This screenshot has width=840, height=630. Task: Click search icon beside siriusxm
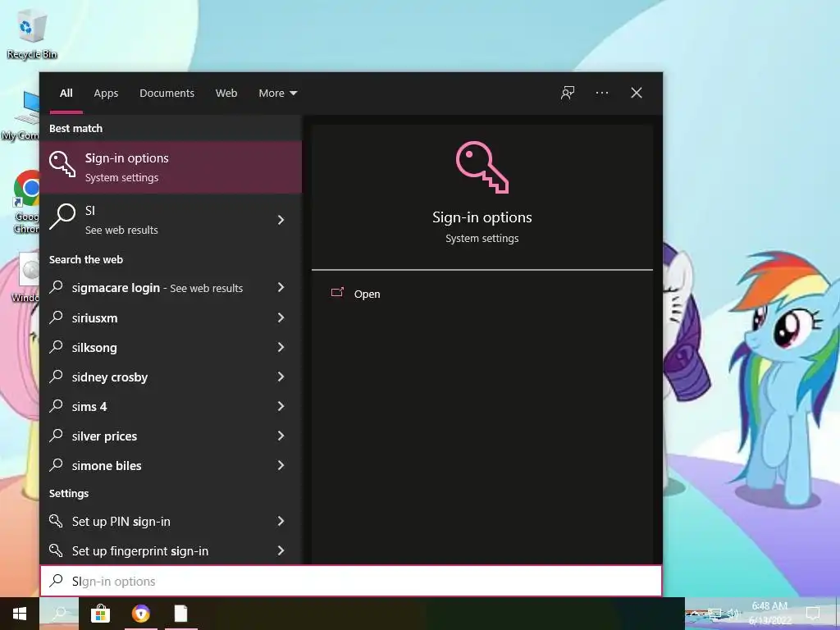[x=56, y=317]
